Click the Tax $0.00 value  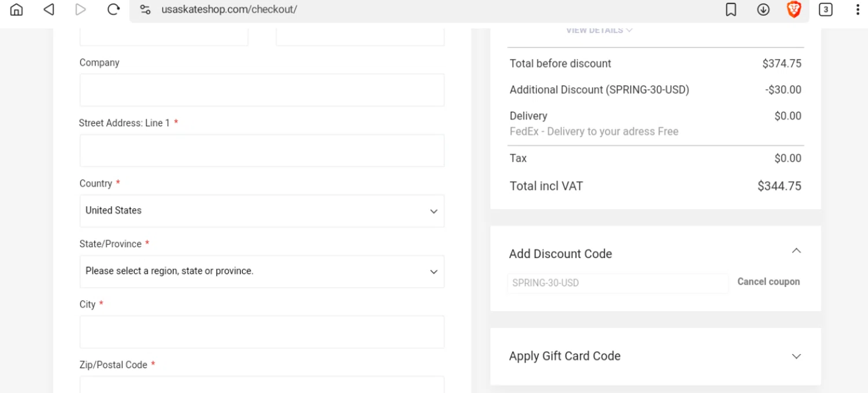[x=788, y=158]
